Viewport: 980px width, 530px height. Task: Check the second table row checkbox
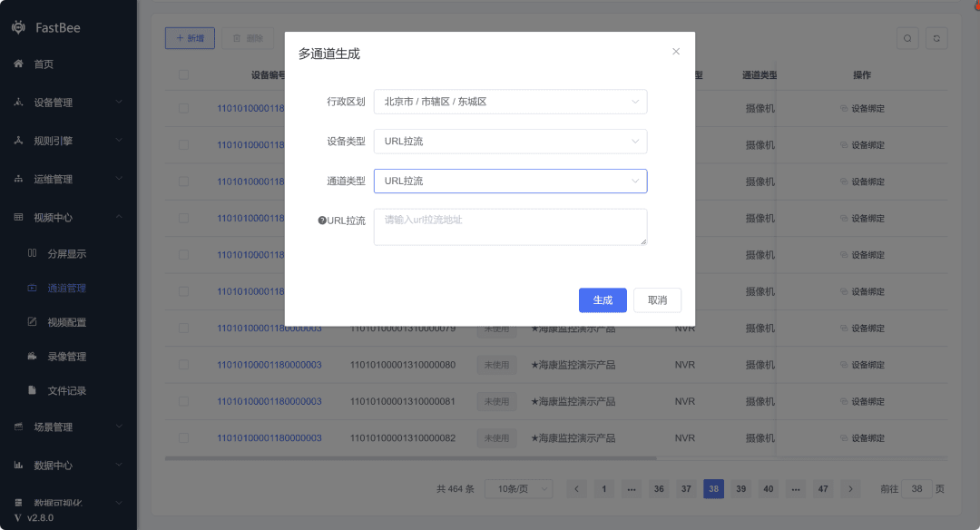coord(183,145)
